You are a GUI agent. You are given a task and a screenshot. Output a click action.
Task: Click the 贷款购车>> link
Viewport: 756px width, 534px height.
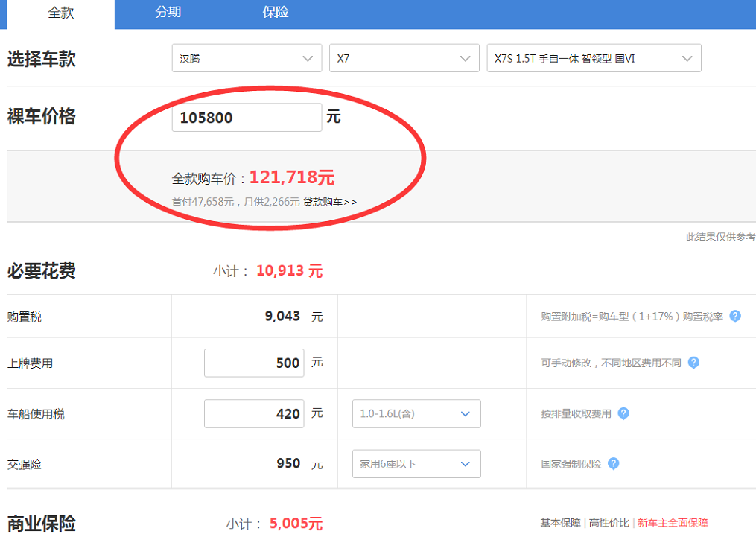click(330, 202)
